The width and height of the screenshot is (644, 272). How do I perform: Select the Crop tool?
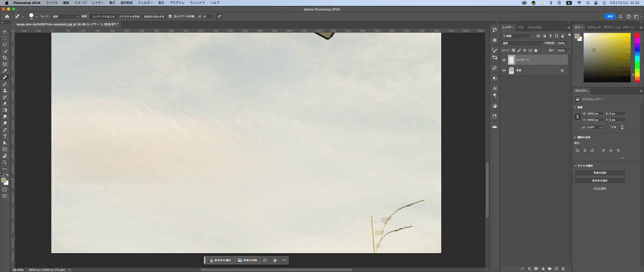point(5,58)
